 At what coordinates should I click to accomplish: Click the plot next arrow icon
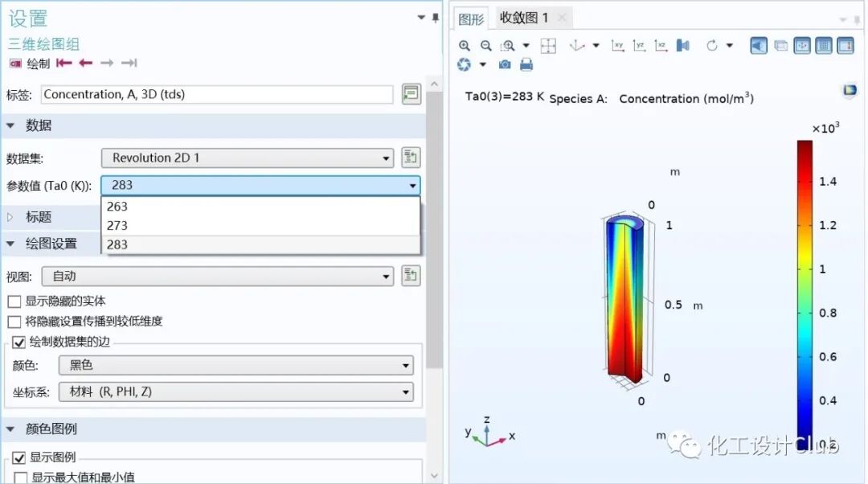(x=107, y=63)
